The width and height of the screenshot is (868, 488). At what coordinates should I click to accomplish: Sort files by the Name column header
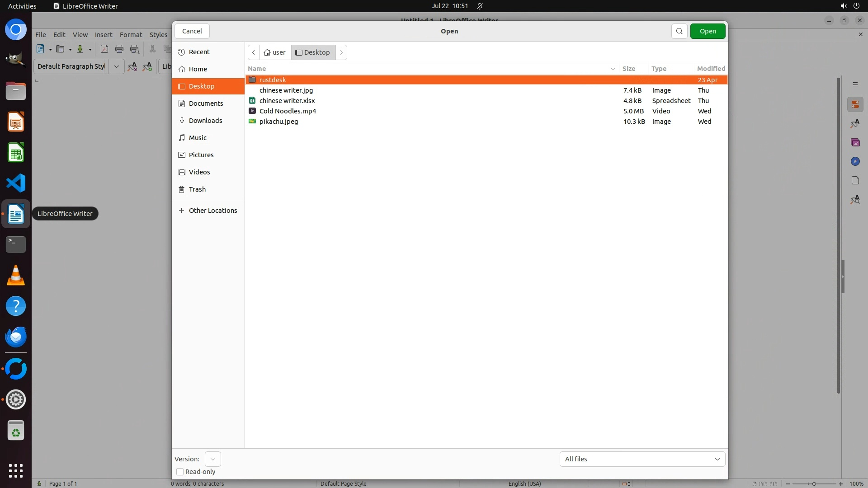(x=257, y=69)
